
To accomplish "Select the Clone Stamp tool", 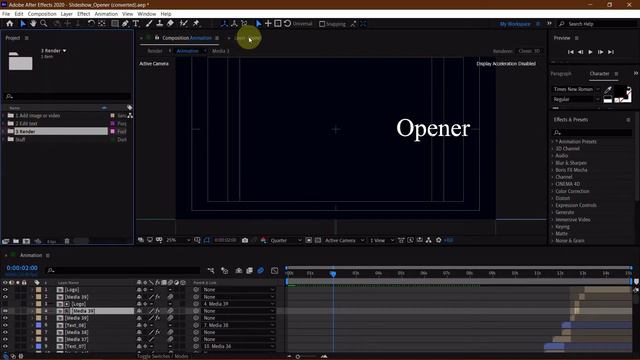I will (160, 24).
